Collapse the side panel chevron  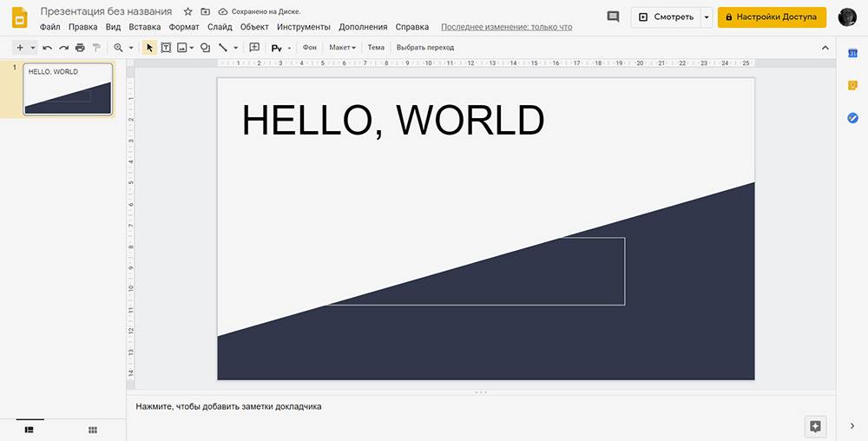852,425
